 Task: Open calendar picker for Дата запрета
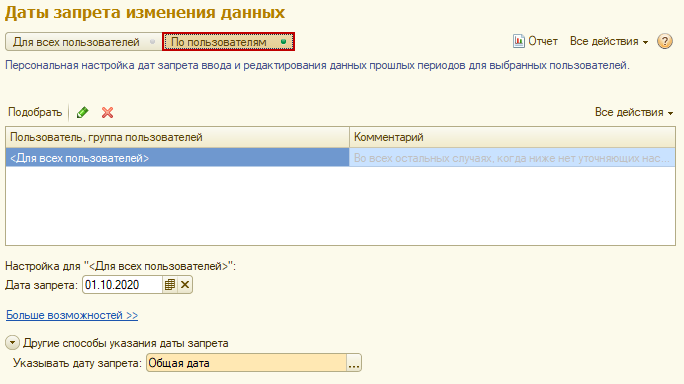pos(170,285)
